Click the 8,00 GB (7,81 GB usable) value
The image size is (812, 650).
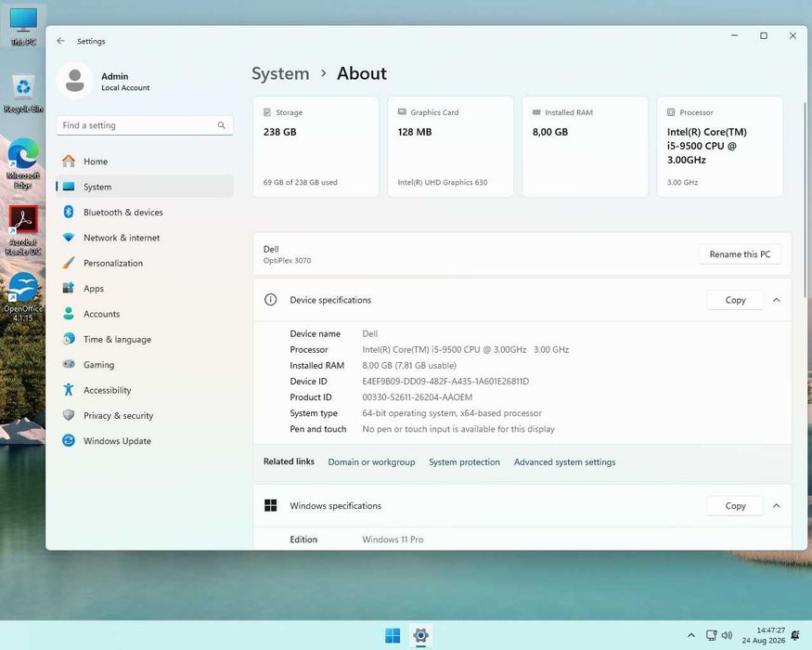[x=409, y=366]
